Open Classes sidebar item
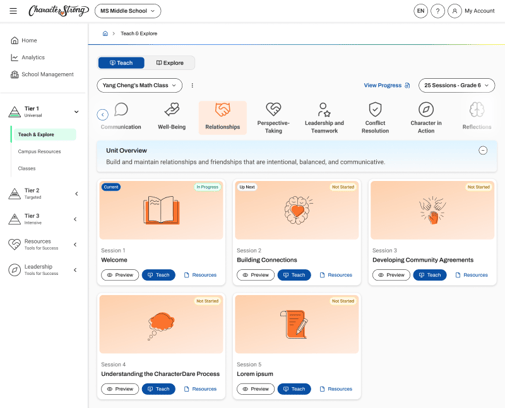 (27, 168)
